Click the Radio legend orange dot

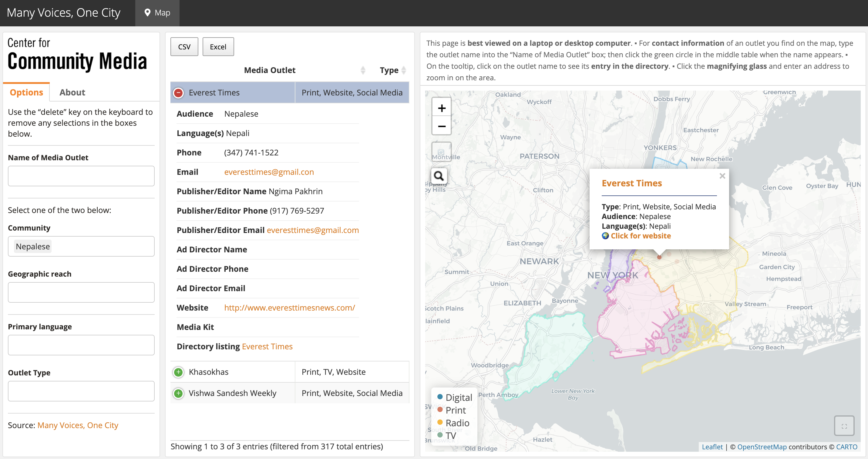coord(440,422)
